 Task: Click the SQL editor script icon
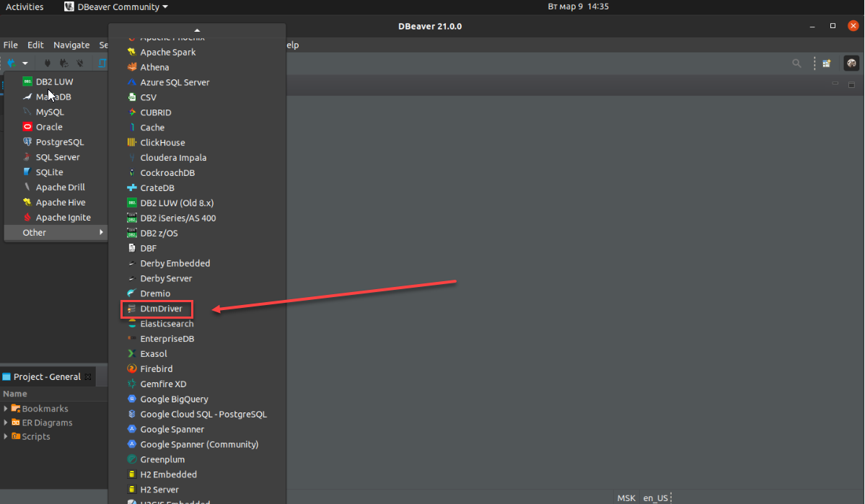pos(102,63)
